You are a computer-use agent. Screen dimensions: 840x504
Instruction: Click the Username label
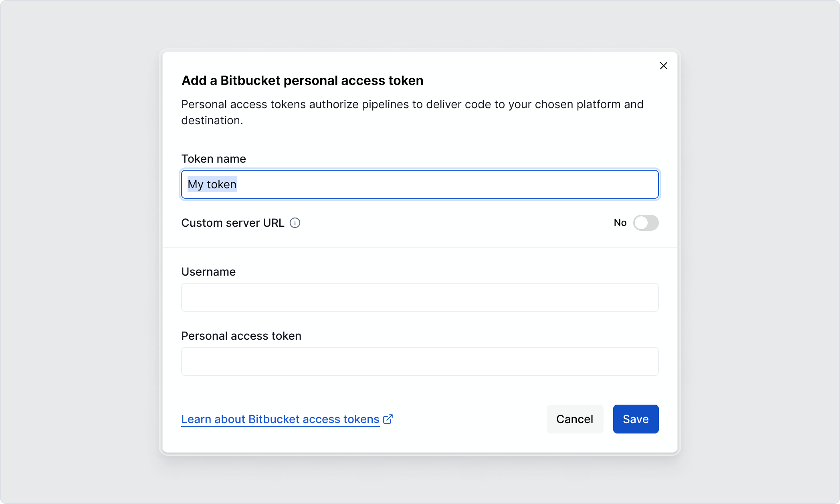pos(208,271)
